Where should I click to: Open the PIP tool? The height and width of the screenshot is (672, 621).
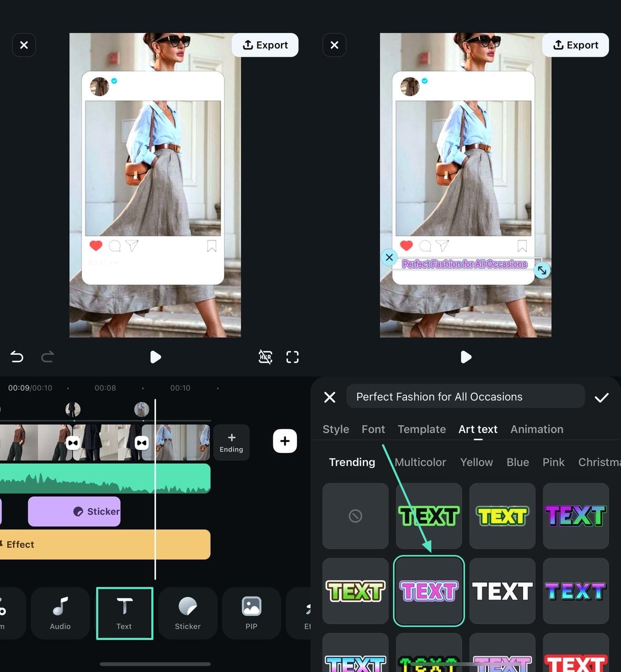[x=252, y=613]
